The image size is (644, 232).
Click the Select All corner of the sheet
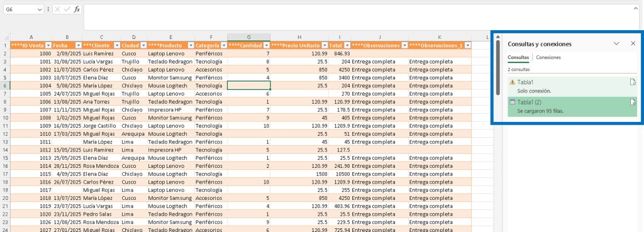coord(5,37)
